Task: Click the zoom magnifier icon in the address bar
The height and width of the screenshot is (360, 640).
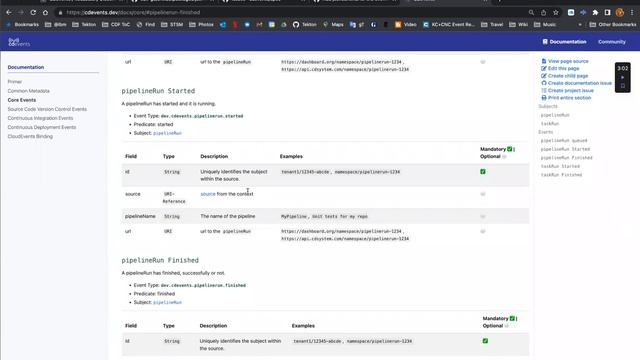Action: tap(531, 13)
